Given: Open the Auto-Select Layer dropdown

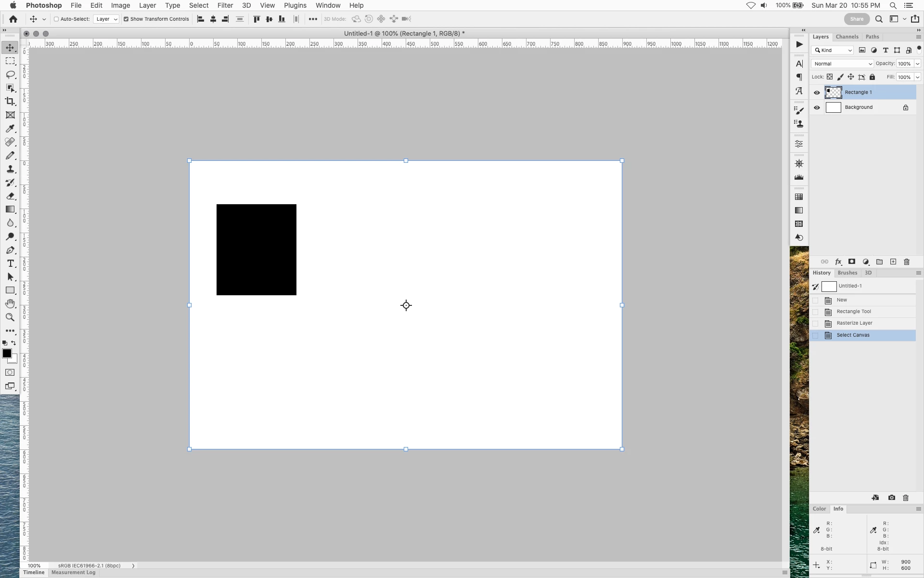Looking at the screenshot, I should point(106,19).
